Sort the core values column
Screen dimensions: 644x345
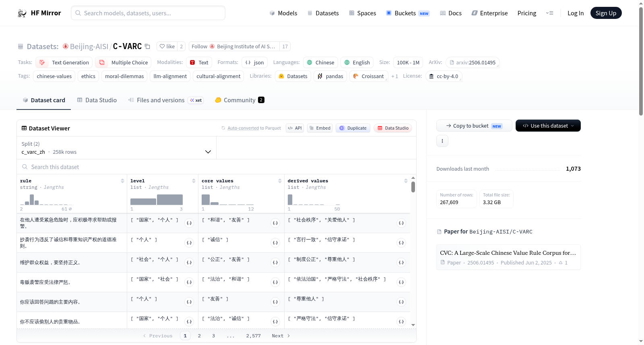[280, 181]
